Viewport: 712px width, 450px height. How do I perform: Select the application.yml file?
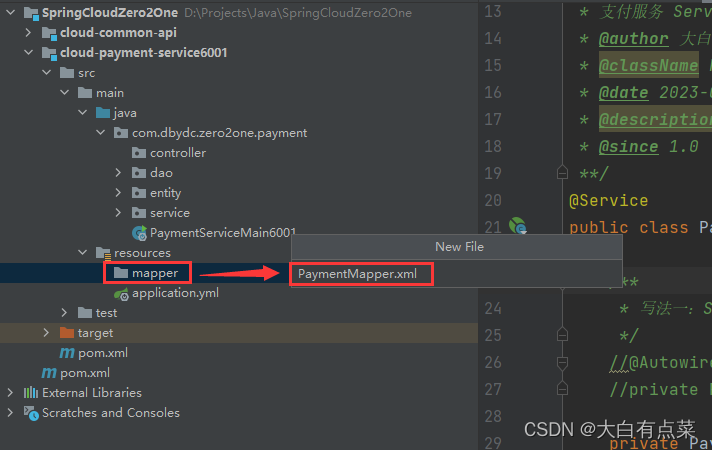pos(175,293)
